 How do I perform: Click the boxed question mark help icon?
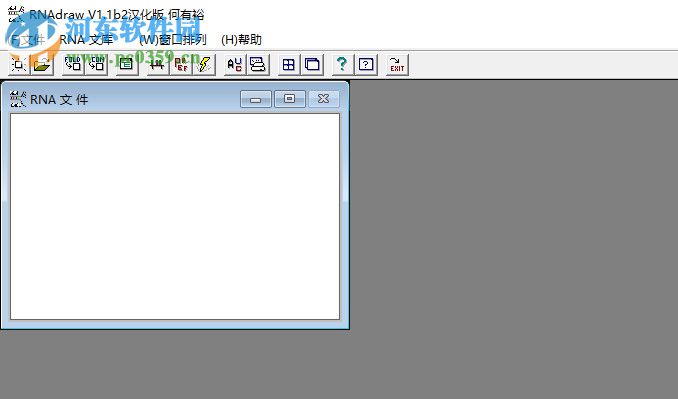[366, 65]
